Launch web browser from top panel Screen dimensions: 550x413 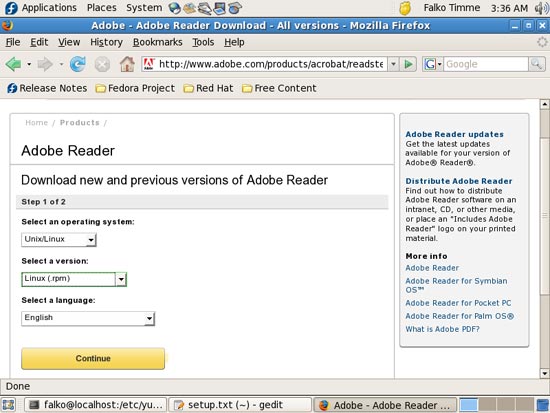pyautogui.click(x=174, y=8)
